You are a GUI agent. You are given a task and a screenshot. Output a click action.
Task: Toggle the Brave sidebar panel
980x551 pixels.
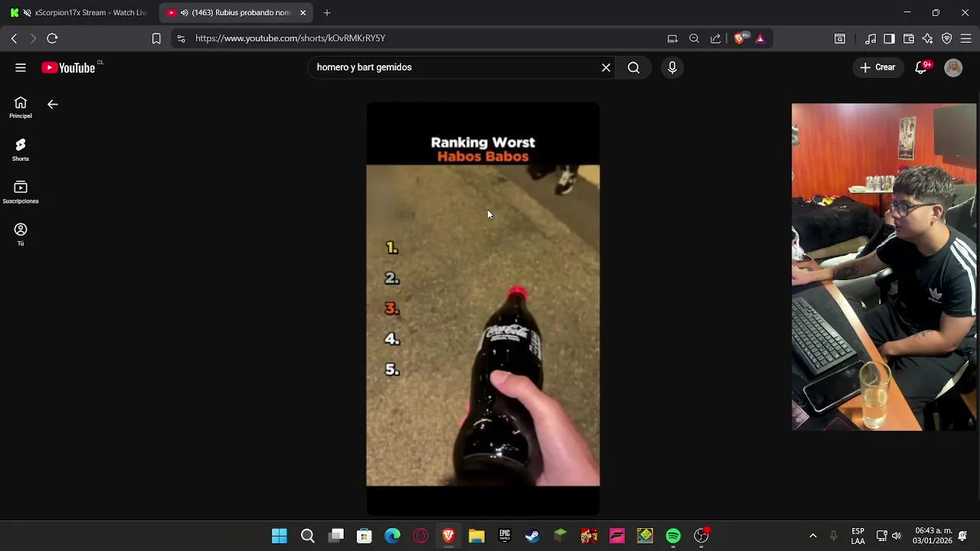tap(889, 38)
